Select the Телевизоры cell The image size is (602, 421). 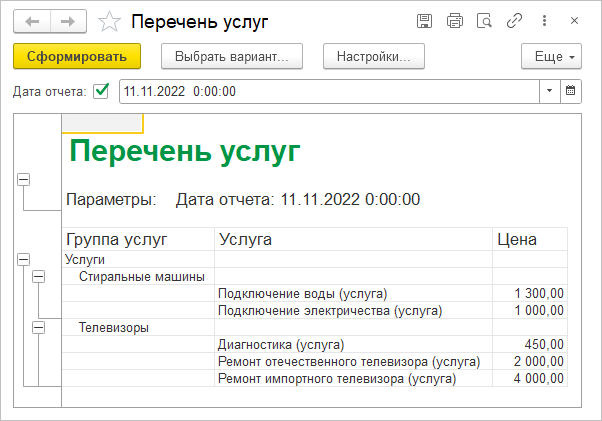(x=138, y=327)
